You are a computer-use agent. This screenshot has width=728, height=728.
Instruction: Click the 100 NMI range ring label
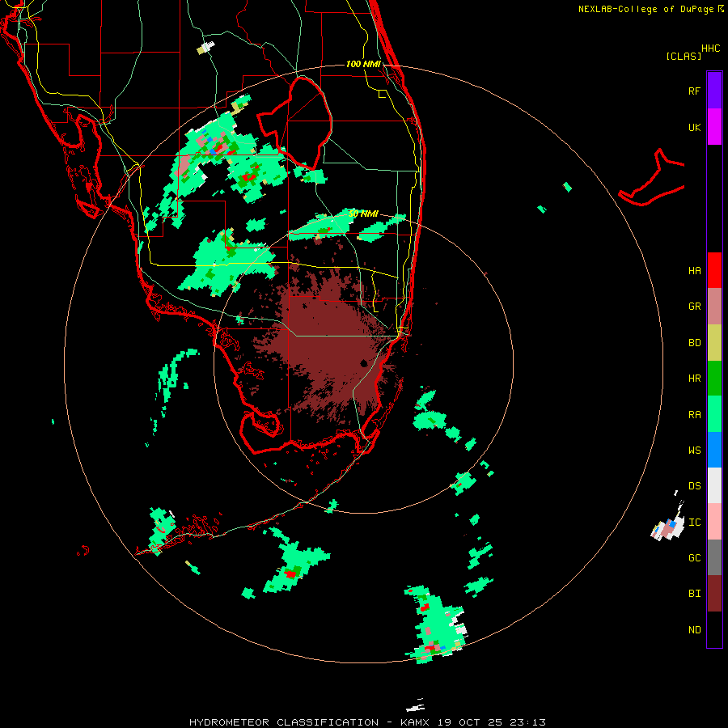click(363, 64)
